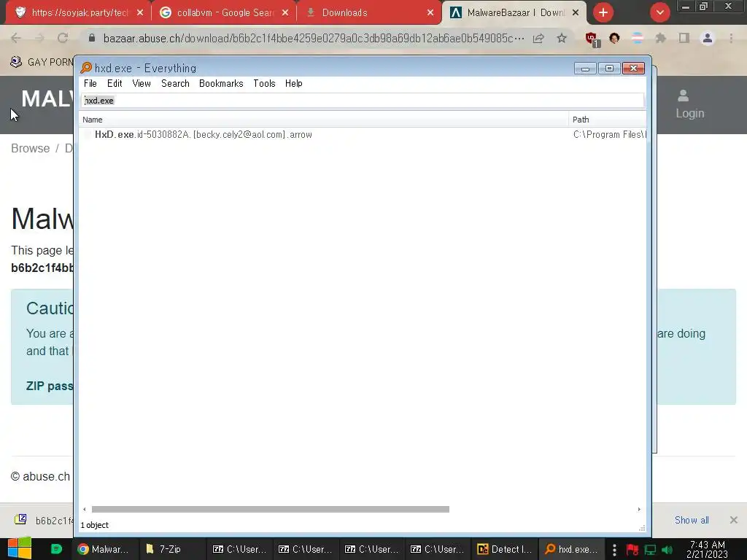Sort results by Name column header
747x560 pixels.
324,120
